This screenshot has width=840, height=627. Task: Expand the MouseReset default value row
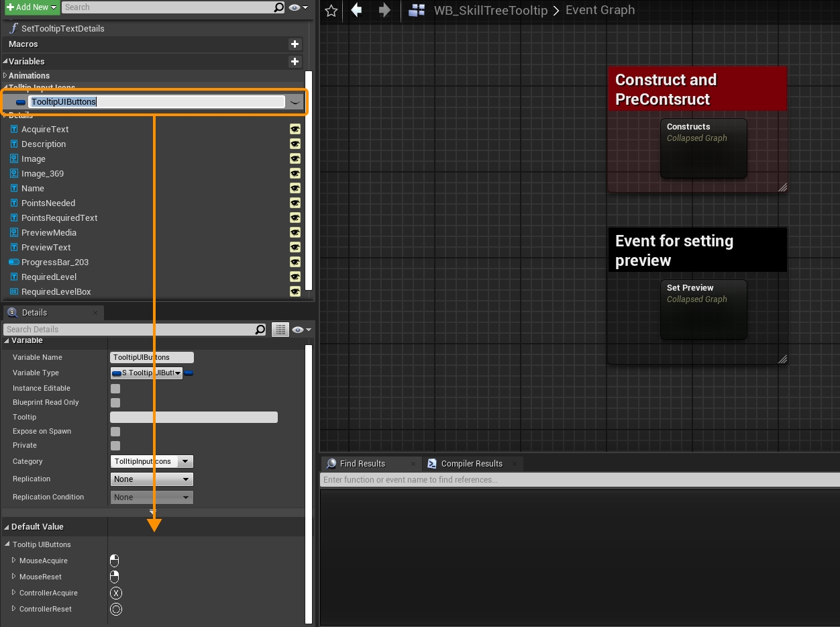[x=14, y=577]
